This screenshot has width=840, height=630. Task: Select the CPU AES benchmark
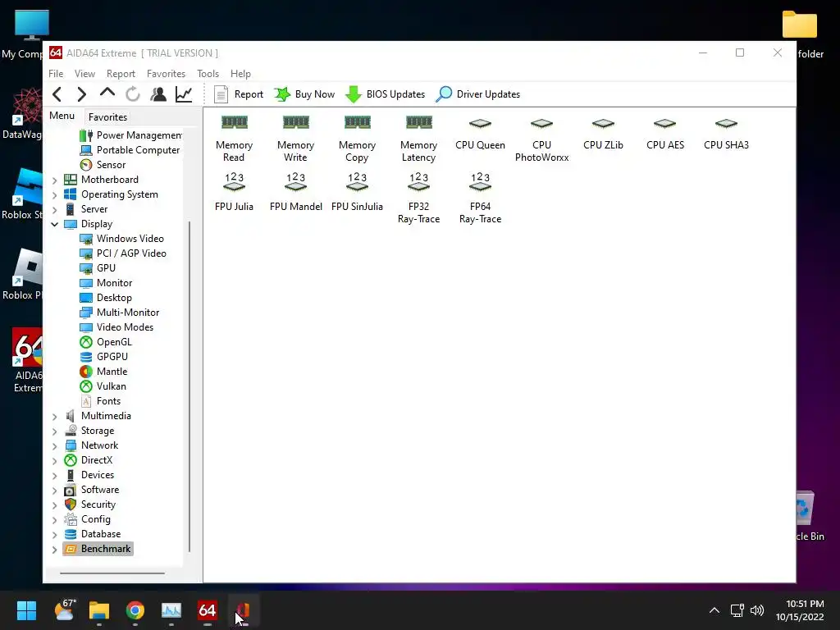[664, 133]
